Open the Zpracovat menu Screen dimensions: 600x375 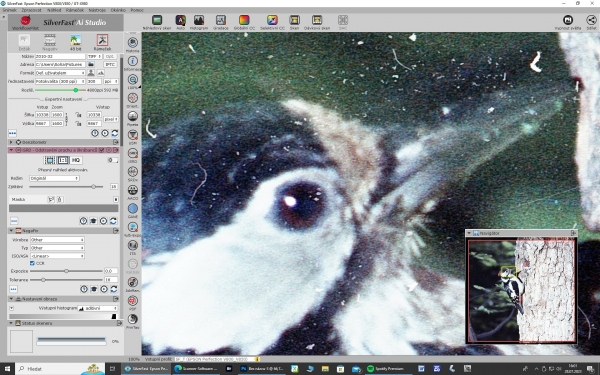[31, 10]
